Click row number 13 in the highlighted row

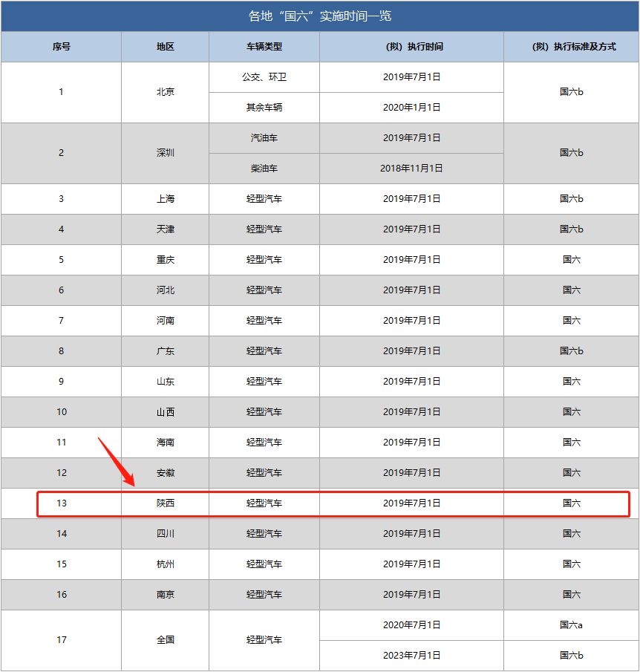pyautogui.click(x=61, y=503)
